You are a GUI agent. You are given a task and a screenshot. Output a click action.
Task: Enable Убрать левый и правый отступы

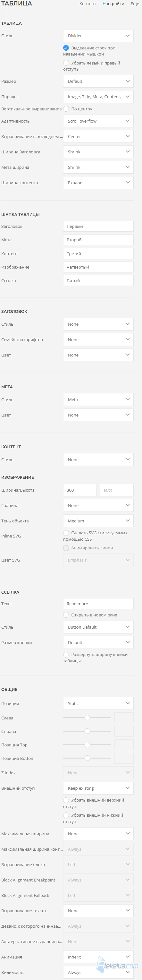coord(66,63)
